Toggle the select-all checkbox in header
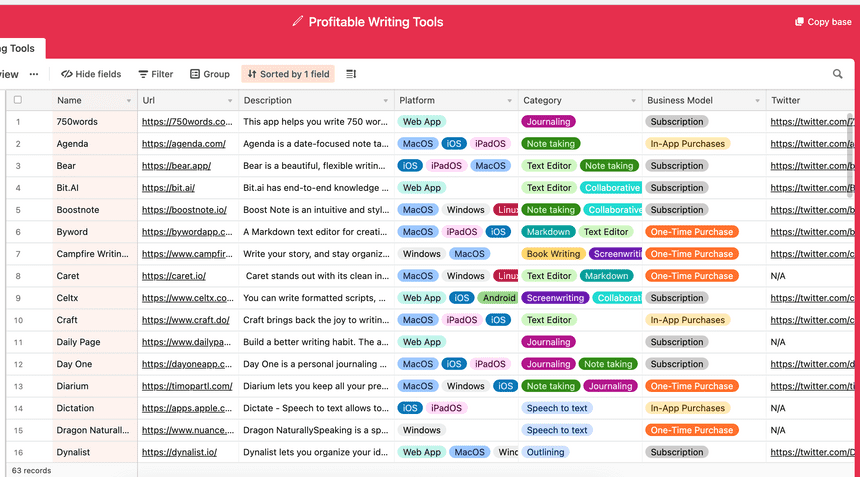This screenshot has height=477, width=860. pos(18,100)
